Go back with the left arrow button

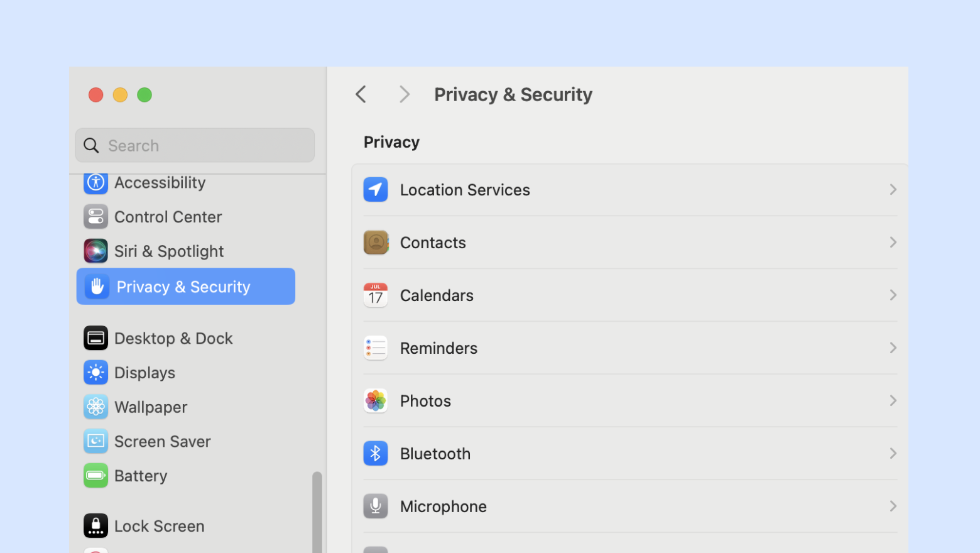pos(361,95)
